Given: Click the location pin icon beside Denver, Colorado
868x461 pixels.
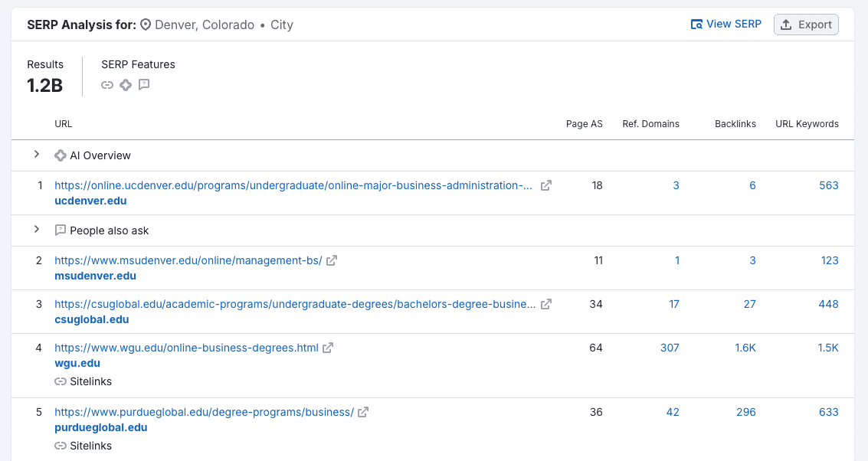Looking at the screenshot, I should 145,25.
